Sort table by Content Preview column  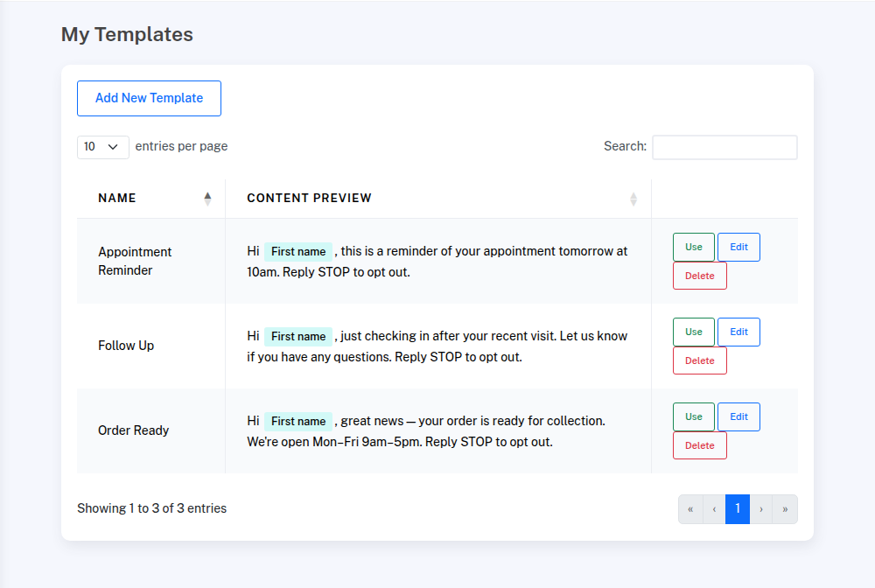point(437,199)
